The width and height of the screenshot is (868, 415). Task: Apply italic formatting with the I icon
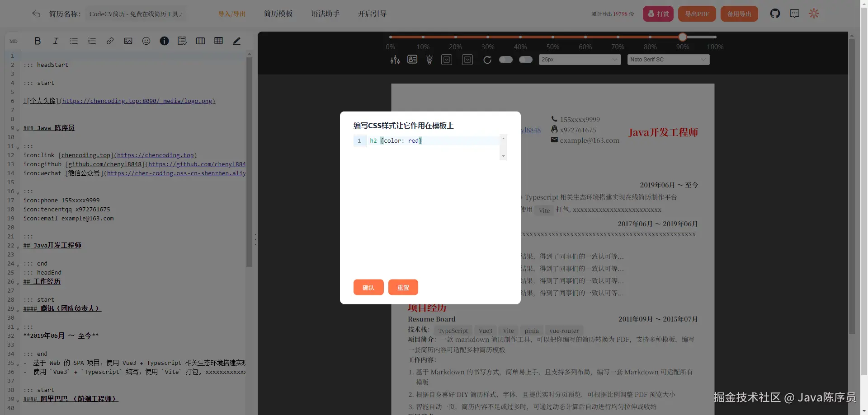56,41
